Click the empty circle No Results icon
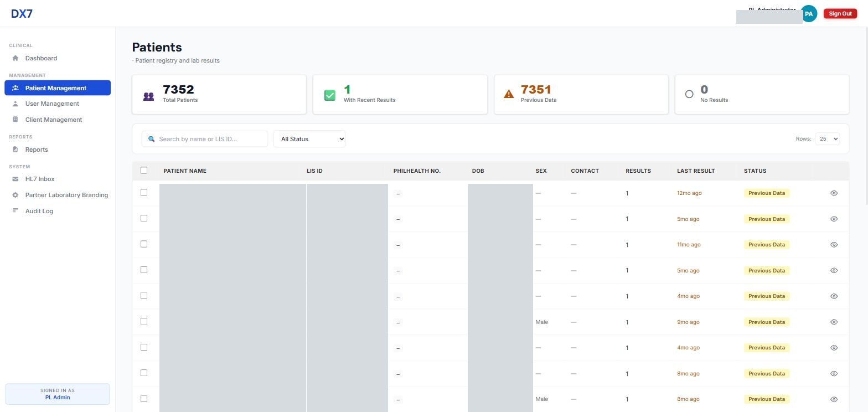This screenshot has width=868, height=412. click(689, 94)
